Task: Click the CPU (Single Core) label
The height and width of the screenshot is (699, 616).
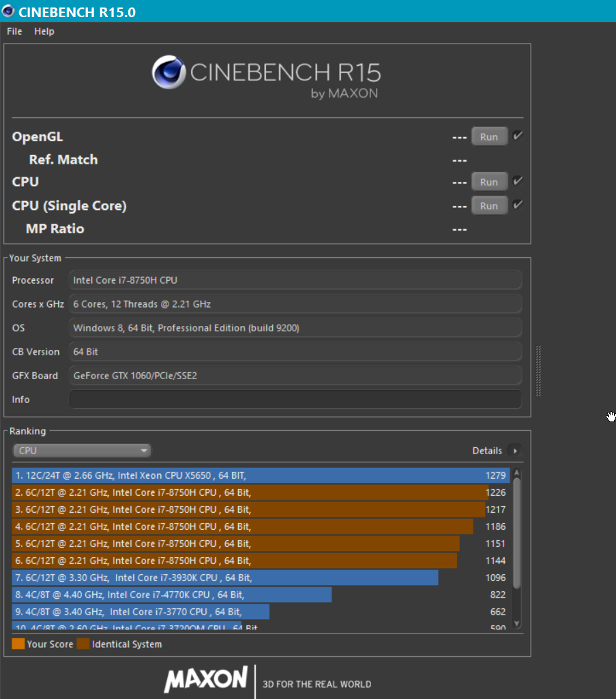Action: (x=69, y=206)
